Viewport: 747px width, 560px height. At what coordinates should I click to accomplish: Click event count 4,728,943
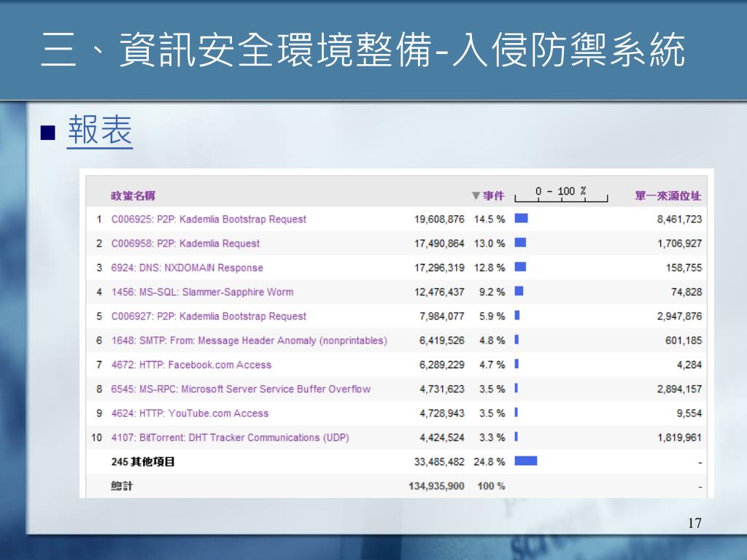coord(441,413)
